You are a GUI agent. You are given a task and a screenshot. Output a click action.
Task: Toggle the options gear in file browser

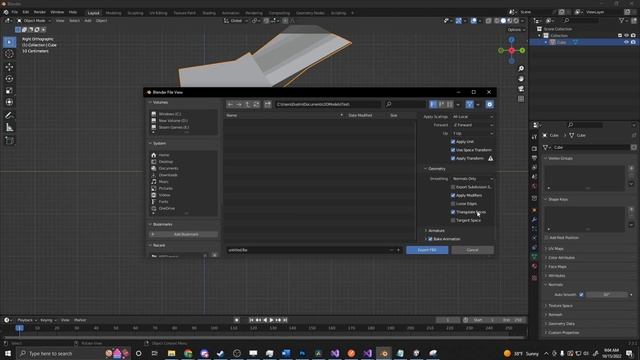tap(489, 104)
